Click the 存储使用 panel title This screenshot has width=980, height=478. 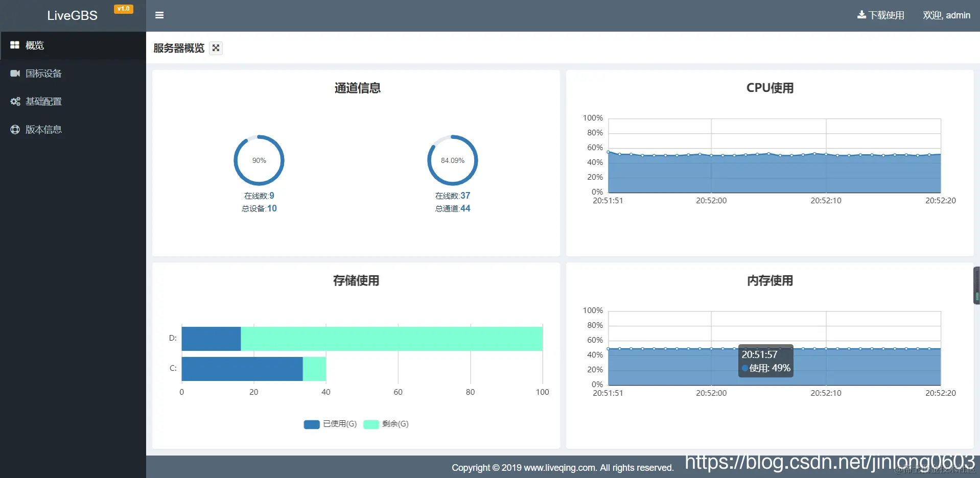tap(356, 280)
